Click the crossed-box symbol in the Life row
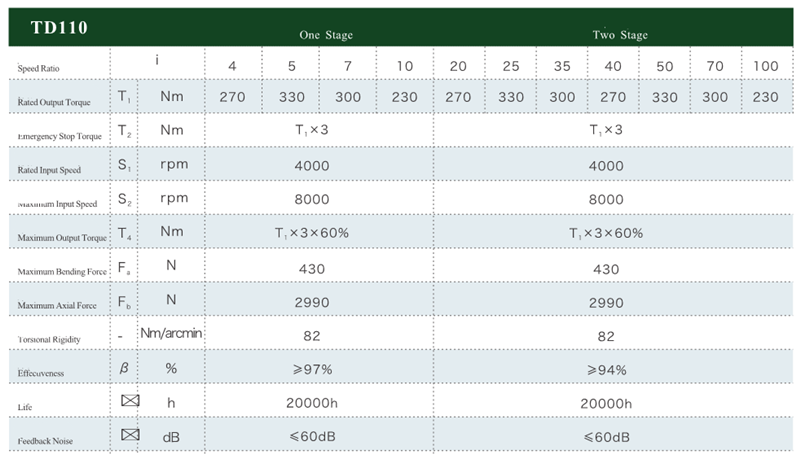 (128, 402)
